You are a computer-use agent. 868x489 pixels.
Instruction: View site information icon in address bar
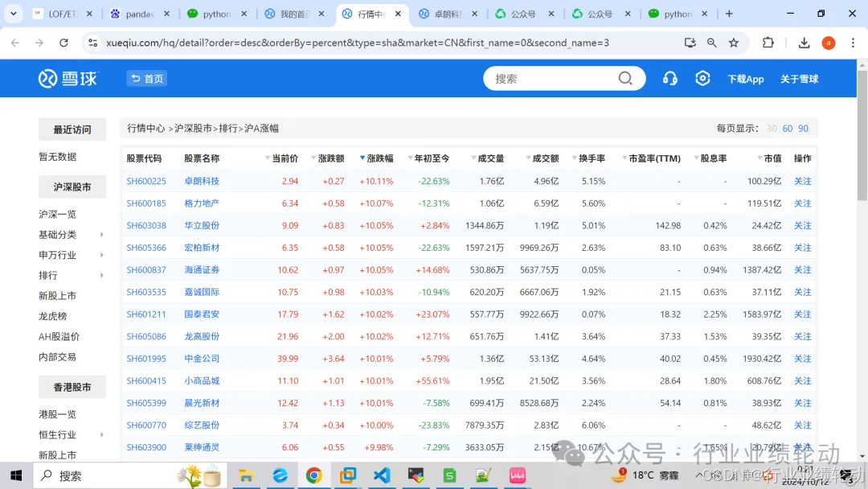(92, 43)
